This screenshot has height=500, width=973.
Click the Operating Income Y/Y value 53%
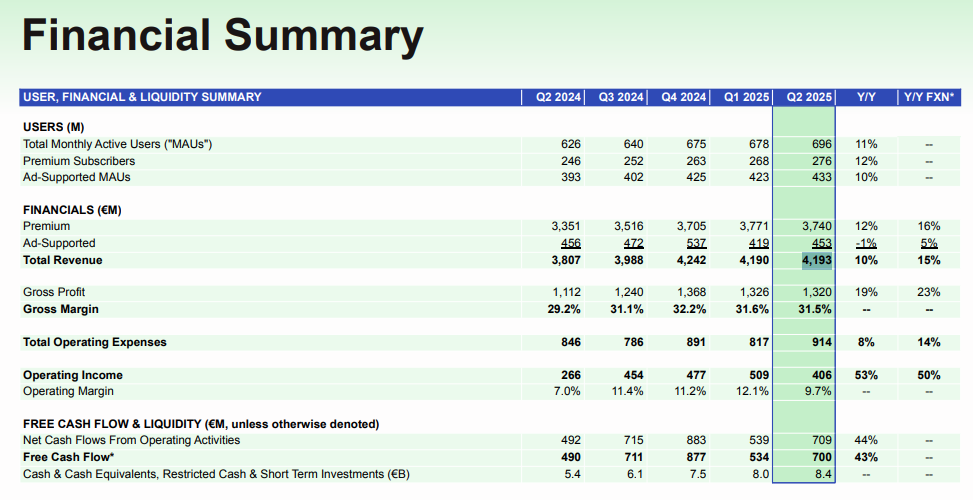pos(866,375)
